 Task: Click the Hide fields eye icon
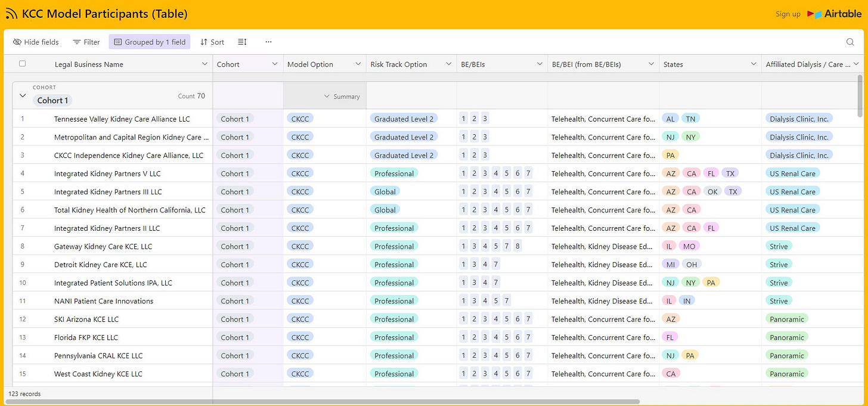17,42
